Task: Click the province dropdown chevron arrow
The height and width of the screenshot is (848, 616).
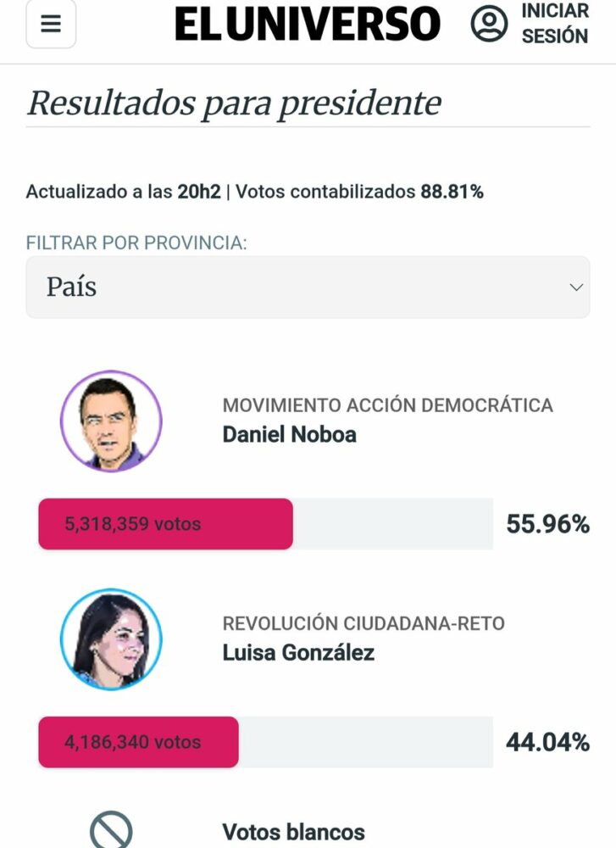Action: click(576, 287)
